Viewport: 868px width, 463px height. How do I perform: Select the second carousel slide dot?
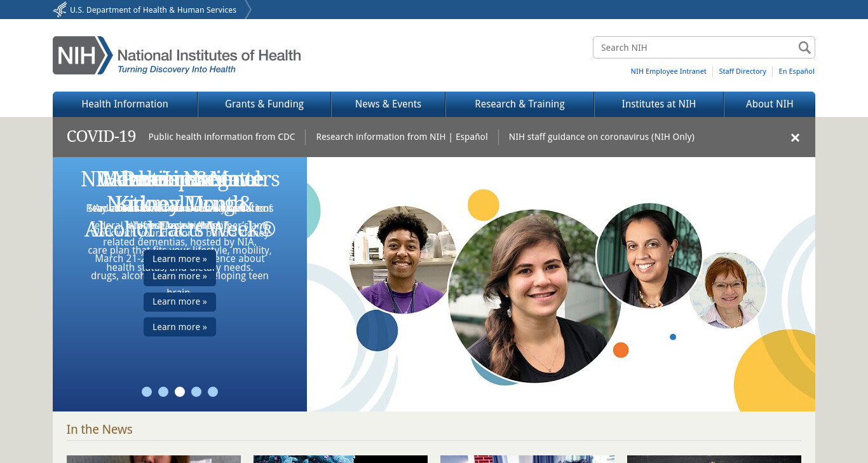coord(163,392)
